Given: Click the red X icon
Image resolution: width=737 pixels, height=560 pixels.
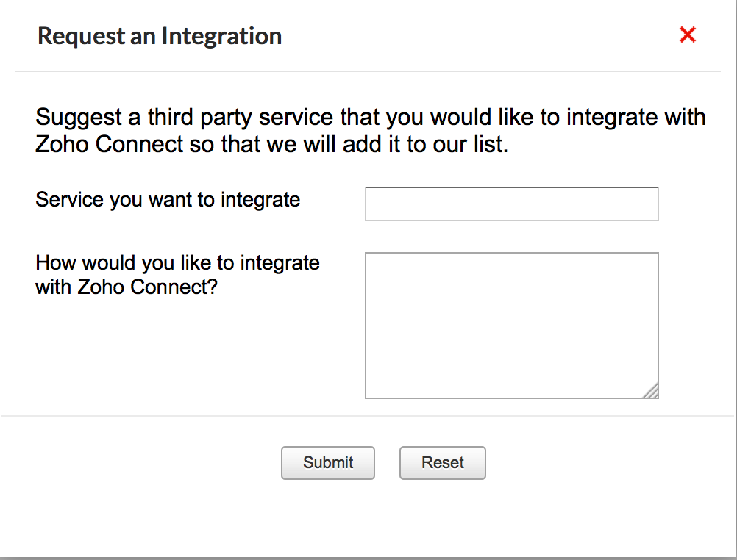Looking at the screenshot, I should [x=687, y=35].
